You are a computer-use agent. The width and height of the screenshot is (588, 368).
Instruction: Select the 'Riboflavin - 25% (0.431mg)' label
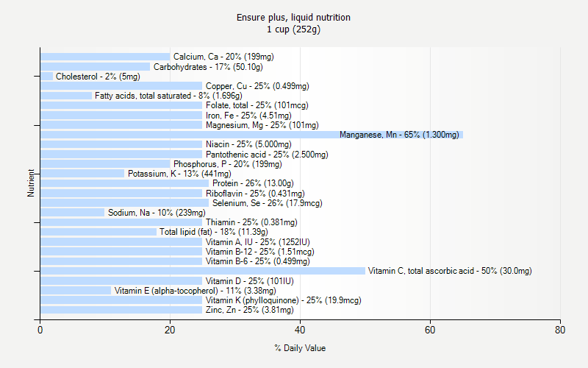pyautogui.click(x=255, y=194)
